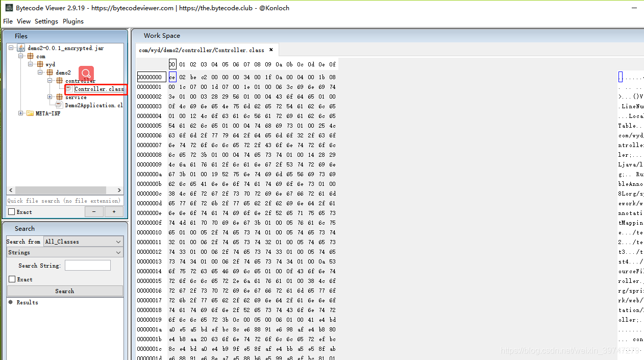Open the Search from All_Classes dropdown

[x=83, y=242]
